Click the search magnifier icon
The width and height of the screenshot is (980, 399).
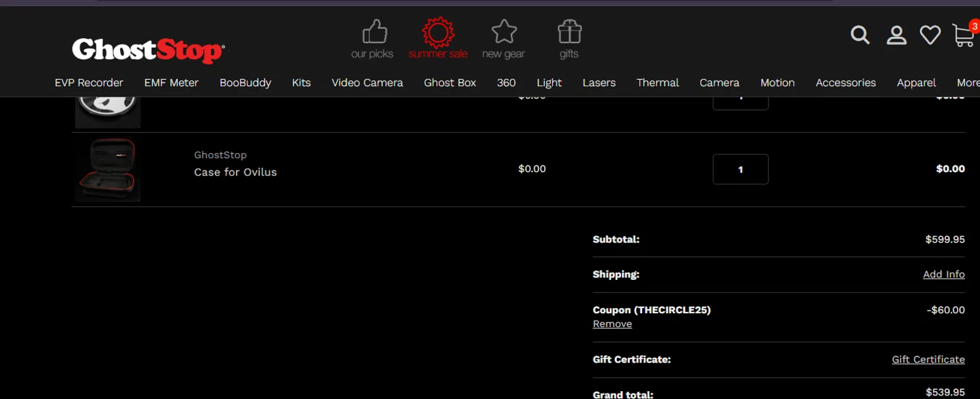[860, 35]
